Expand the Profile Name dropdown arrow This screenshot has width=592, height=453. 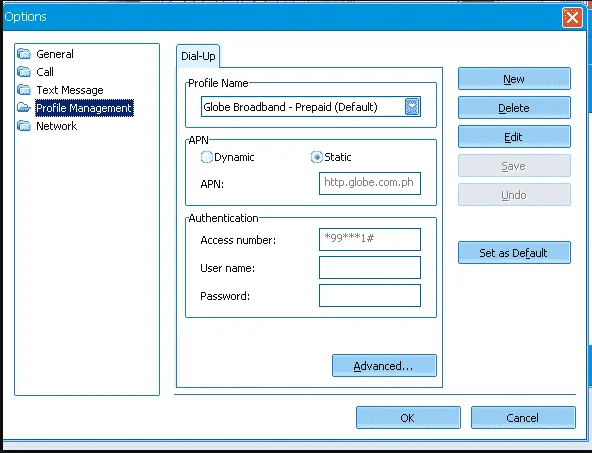click(412, 107)
